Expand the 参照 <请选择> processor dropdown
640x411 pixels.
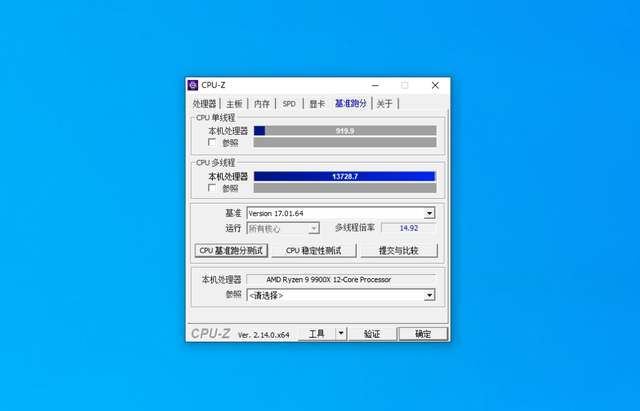(429, 295)
